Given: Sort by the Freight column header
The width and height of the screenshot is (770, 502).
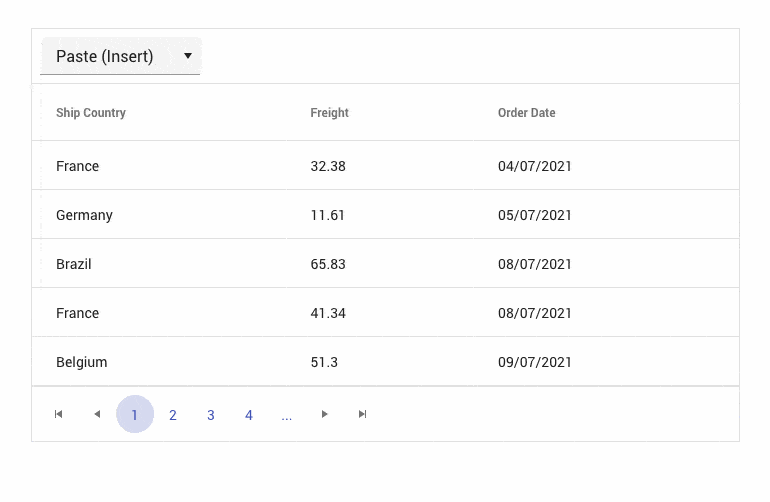Looking at the screenshot, I should 330,113.
